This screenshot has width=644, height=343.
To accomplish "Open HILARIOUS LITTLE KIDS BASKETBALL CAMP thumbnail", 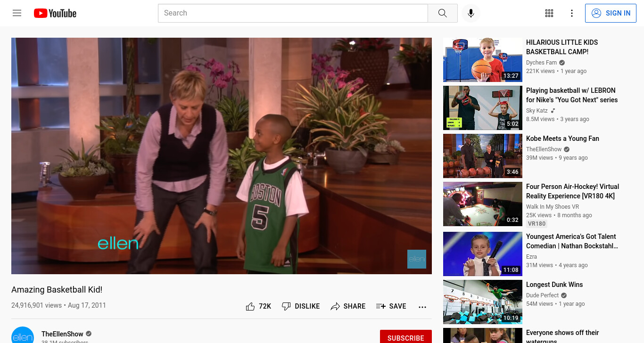I will click(x=483, y=60).
